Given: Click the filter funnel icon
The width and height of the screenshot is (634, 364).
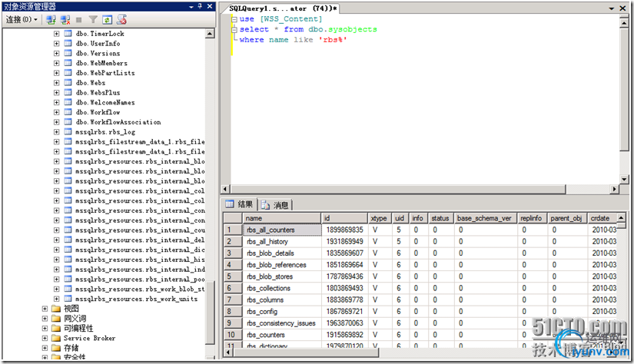Looking at the screenshot, I should click(x=93, y=19).
